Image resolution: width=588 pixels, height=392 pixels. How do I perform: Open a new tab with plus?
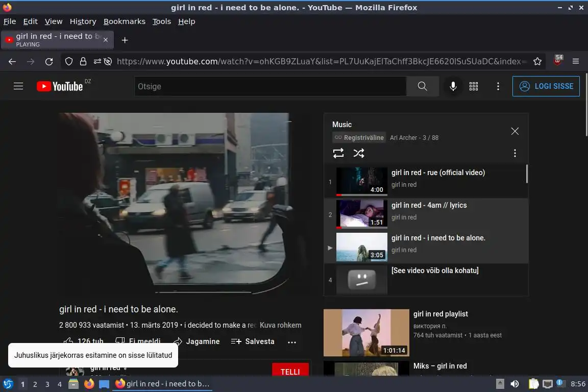125,40
